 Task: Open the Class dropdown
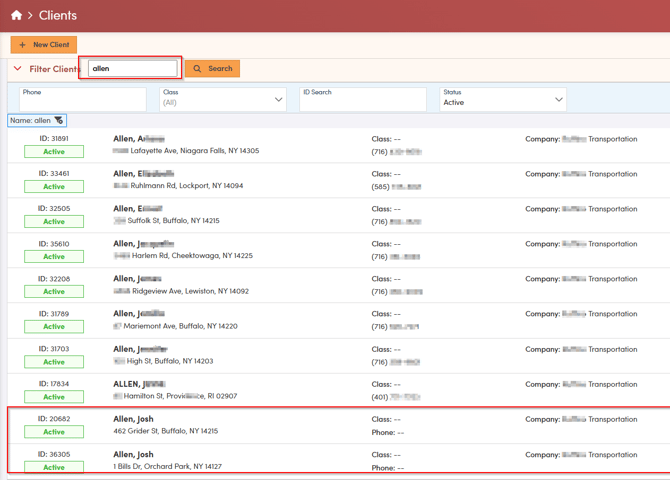(x=222, y=99)
